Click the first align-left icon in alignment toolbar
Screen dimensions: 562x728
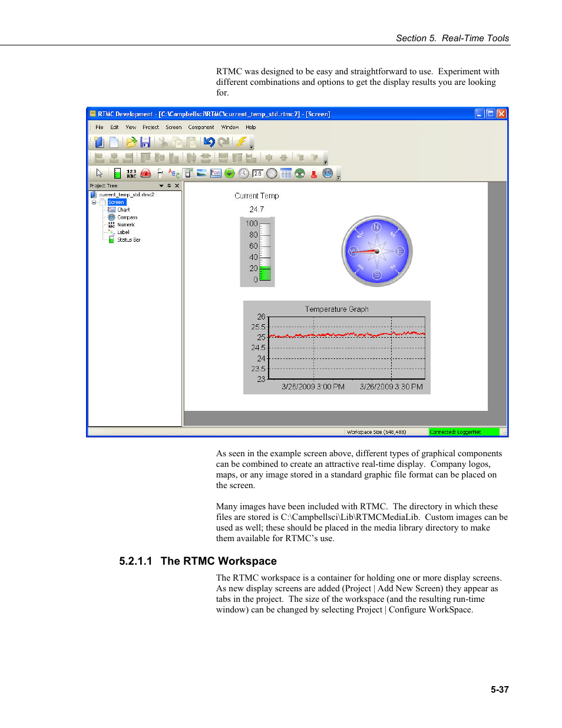click(x=100, y=158)
